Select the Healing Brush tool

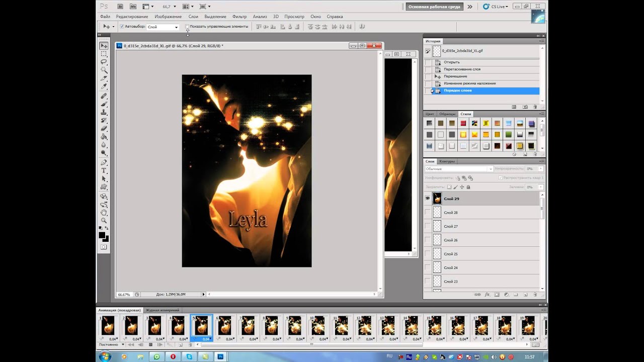pos(104,96)
